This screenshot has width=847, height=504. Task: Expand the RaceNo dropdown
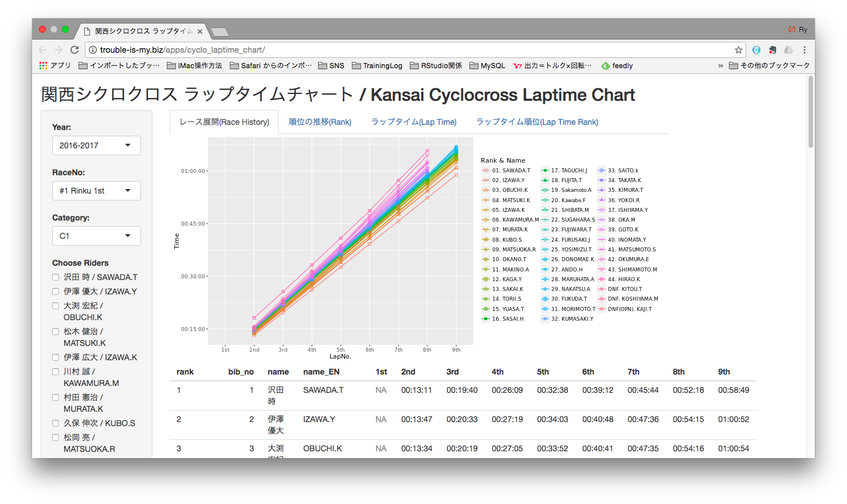[96, 191]
